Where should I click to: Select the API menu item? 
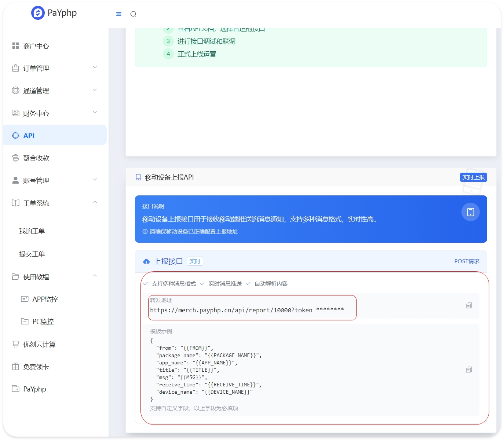tap(29, 136)
